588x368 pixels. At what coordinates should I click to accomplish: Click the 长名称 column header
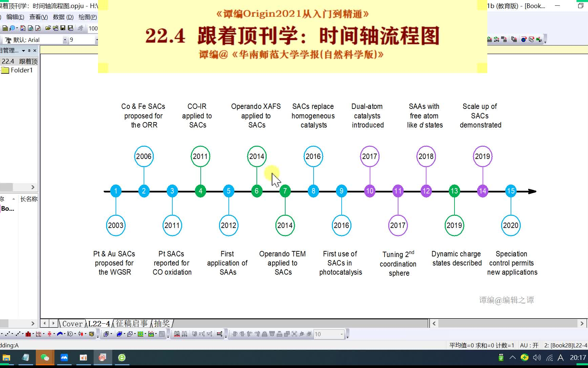point(28,199)
